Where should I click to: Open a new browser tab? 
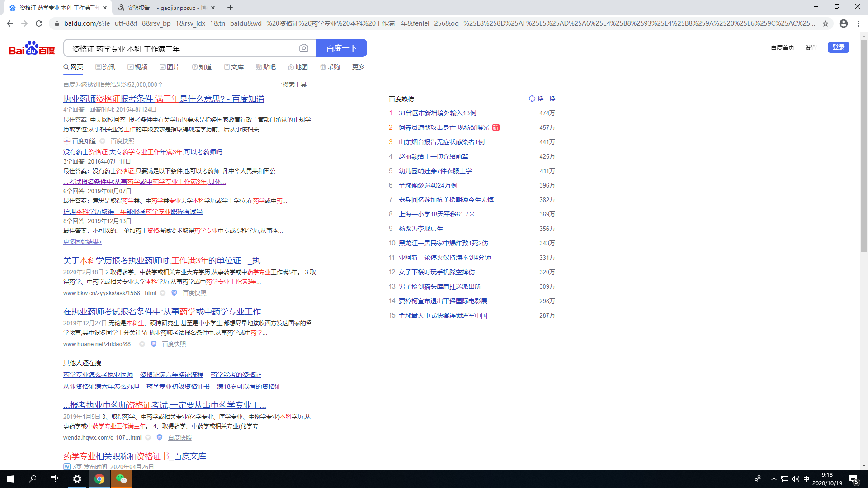(230, 8)
